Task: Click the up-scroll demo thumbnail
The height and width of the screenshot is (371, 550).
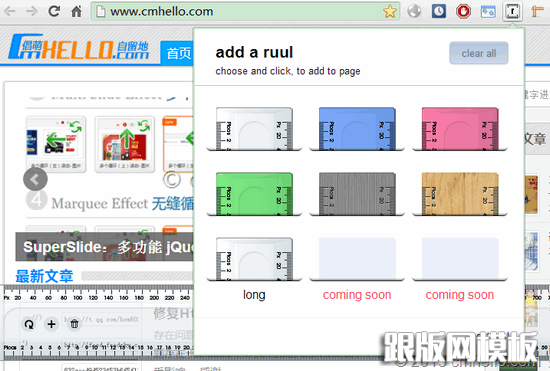Action: click(x=125, y=144)
